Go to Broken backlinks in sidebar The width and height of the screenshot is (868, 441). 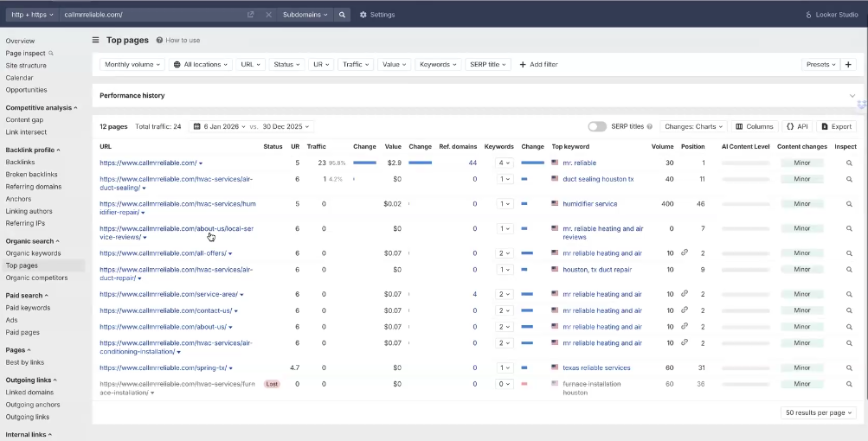(32, 174)
